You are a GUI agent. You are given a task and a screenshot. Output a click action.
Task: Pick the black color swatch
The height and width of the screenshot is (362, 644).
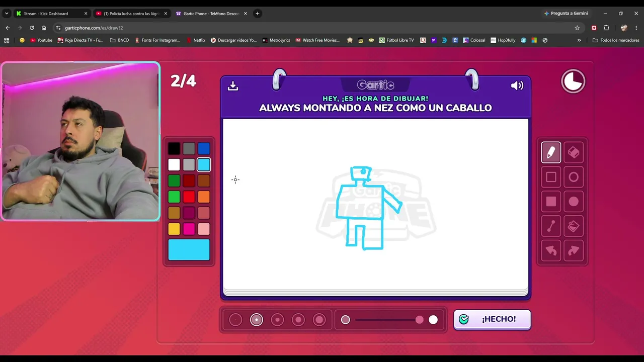(174, 148)
